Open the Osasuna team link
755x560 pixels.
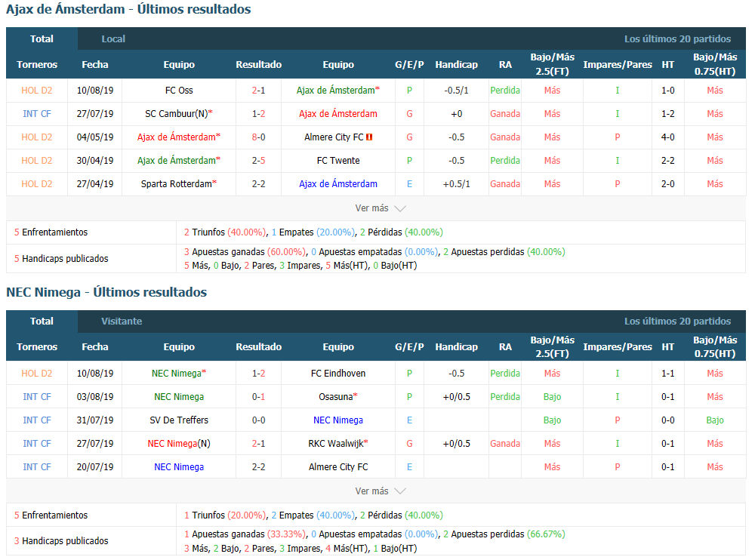pyautogui.click(x=338, y=397)
